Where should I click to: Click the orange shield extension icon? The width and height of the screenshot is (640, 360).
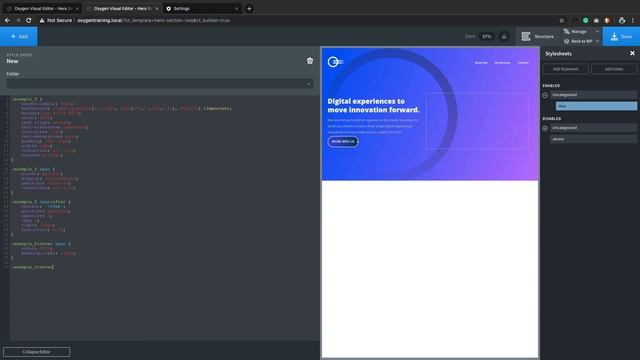[607, 20]
